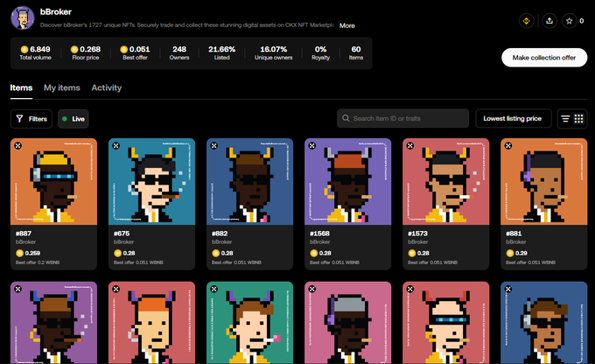Click BNB coin icon beside Floor price

tap(74, 49)
